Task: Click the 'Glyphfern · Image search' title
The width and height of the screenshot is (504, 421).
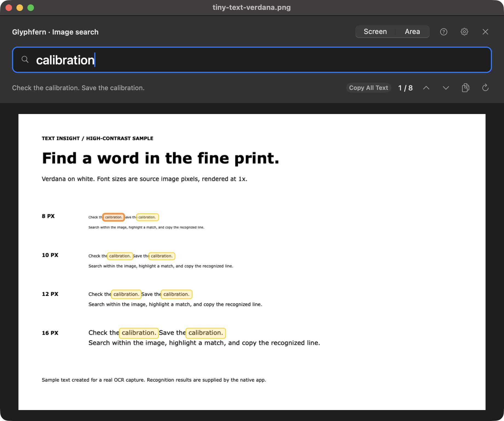Action: point(55,32)
